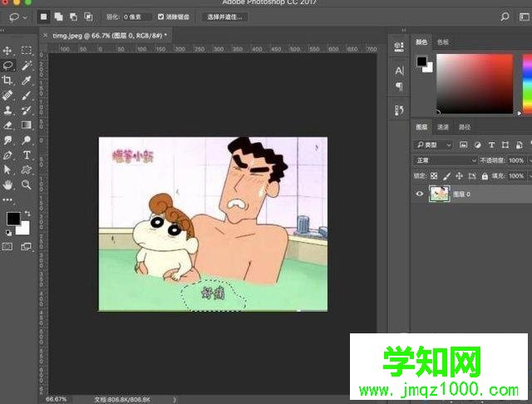Select the Pen tool
This screenshot has width=532, height=404.
pos(7,155)
